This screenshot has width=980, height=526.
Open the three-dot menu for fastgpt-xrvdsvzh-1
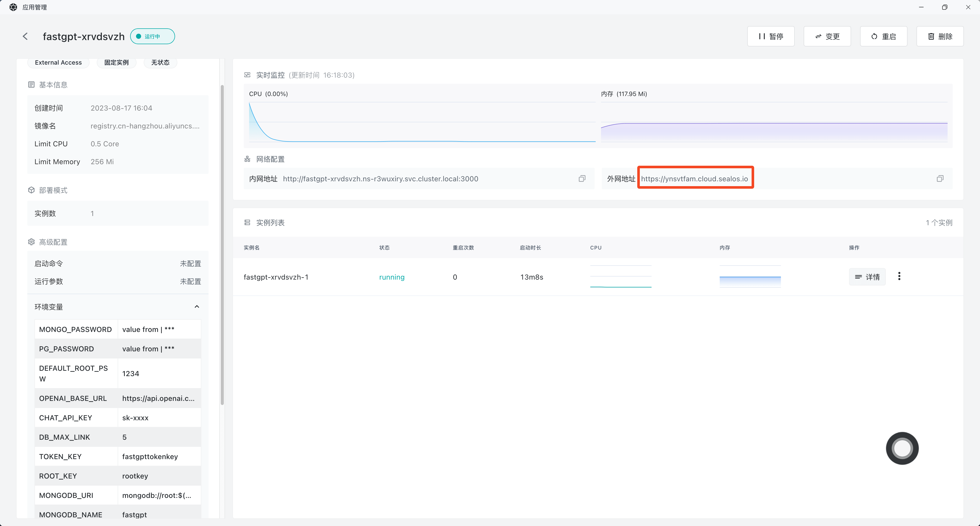[x=899, y=276]
